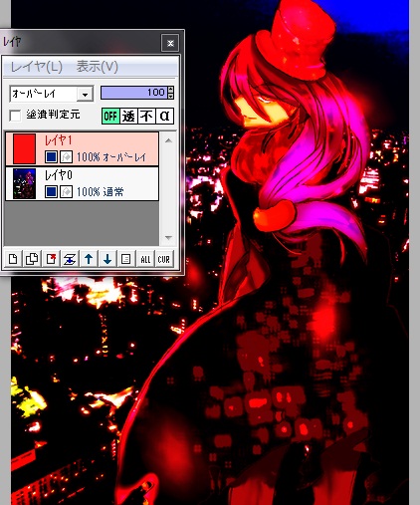Click the layer opacity slider showing 100

[x=134, y=93]
